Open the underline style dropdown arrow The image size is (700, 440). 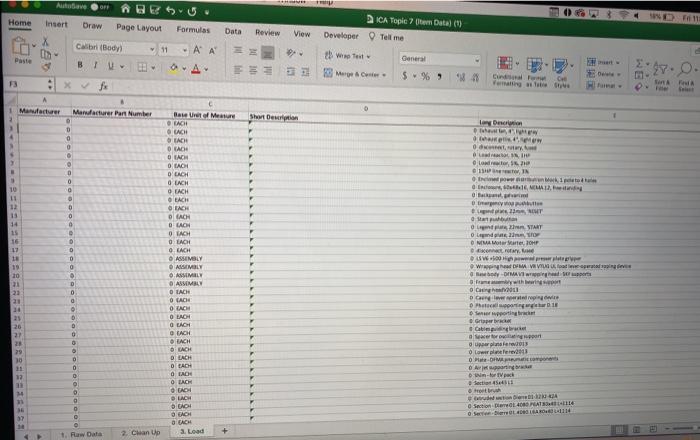122,67
